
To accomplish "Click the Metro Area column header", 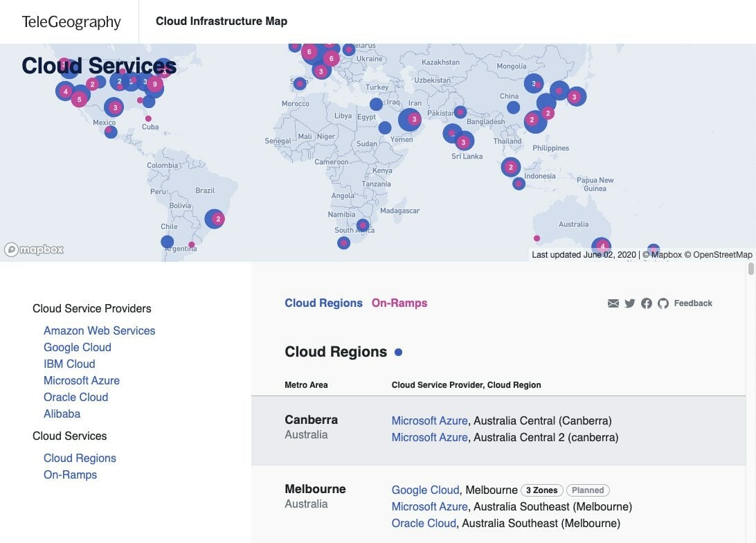I will pyautogui.click(x=306, y=385).
